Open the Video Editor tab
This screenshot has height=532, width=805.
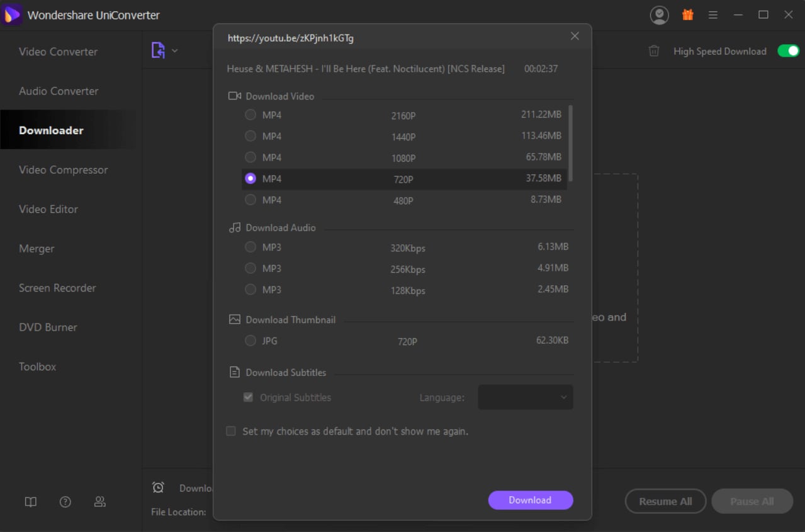click(x=48, y=209)
